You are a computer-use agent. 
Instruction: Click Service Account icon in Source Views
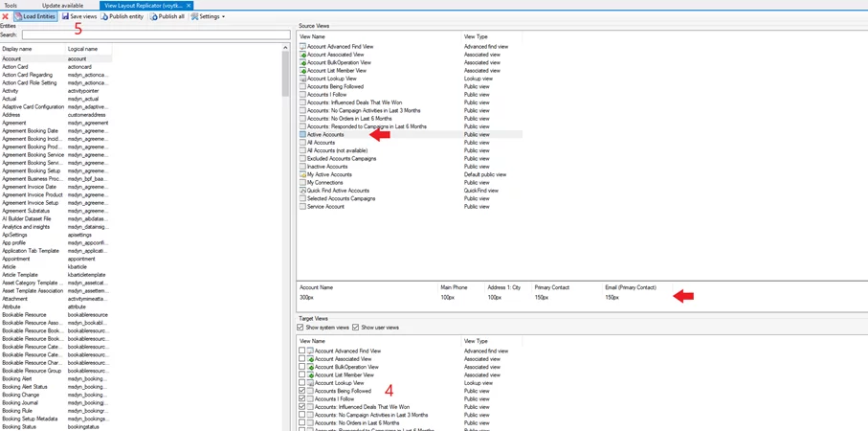pyautogui.click(x=302, y=207)
